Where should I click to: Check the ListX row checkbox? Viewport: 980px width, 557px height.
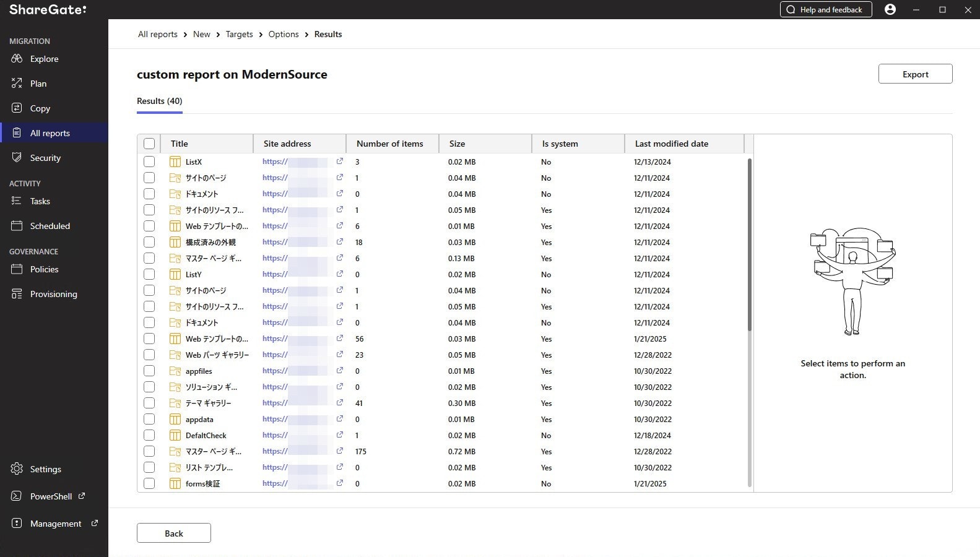(149, 162)
